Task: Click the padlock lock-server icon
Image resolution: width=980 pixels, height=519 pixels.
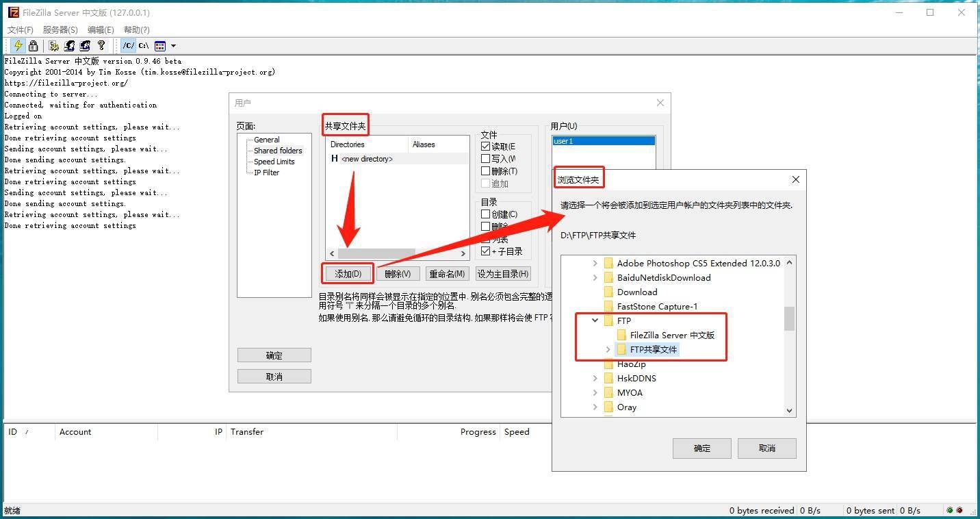Action: (33, 46)
